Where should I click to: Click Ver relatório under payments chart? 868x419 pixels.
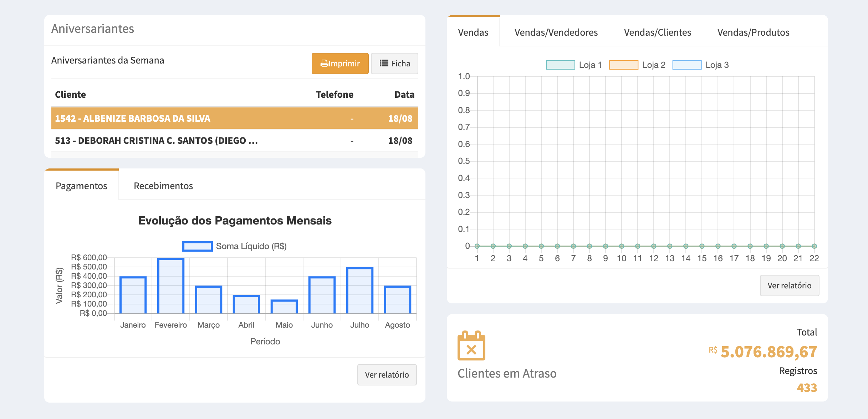387,375
